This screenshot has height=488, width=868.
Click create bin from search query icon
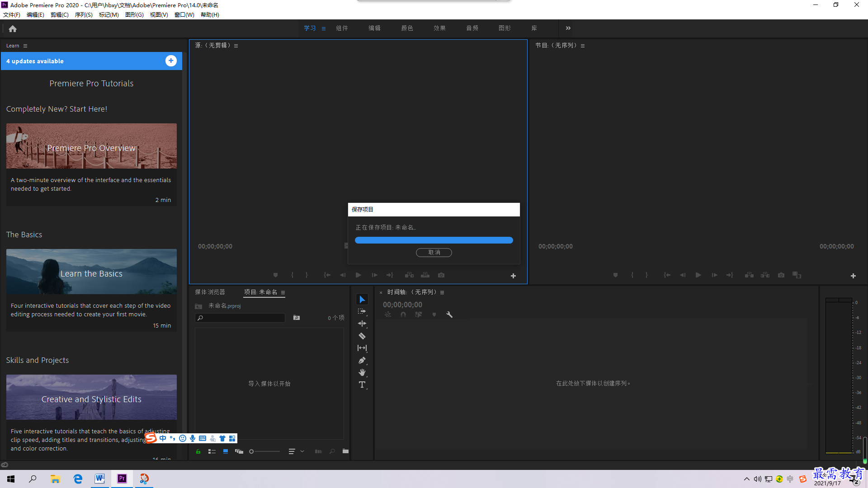[297, 318]
